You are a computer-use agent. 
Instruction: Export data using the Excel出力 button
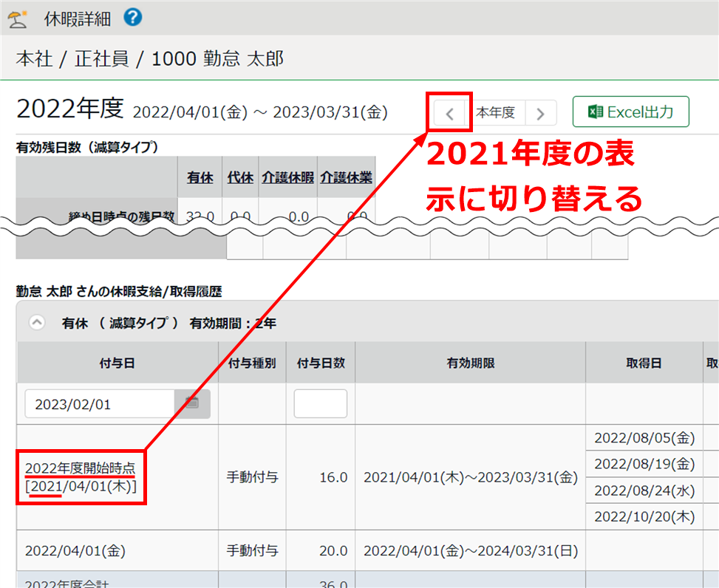[x=630, y=112]
